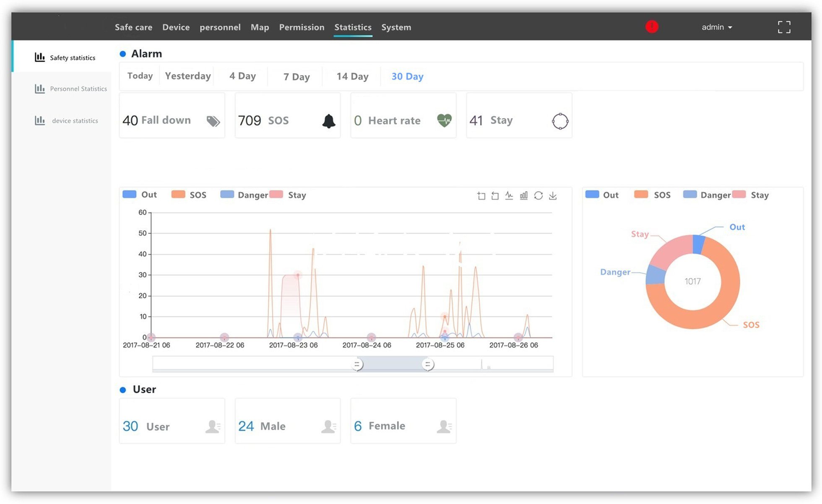Click the Male card person icon

[x=329, y=426]
